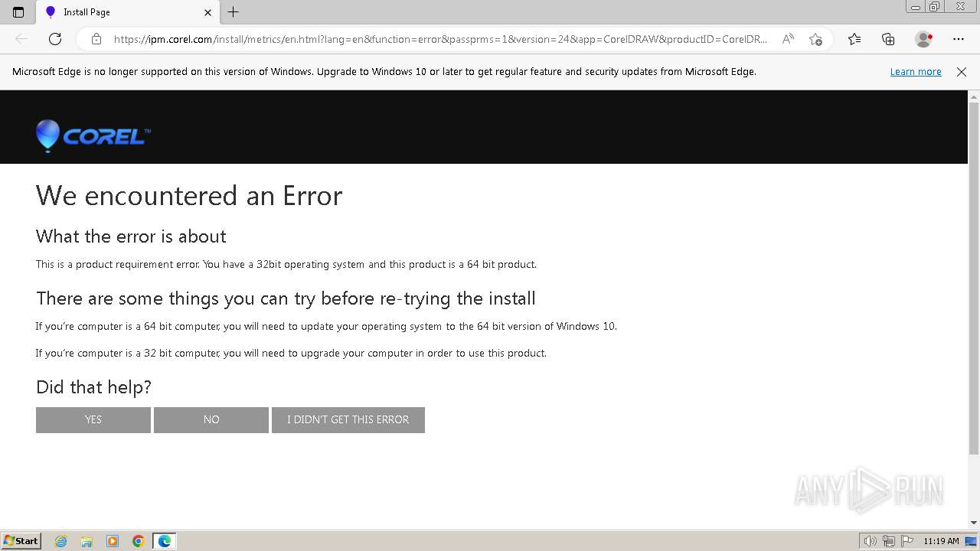Click the network tray icon
The width and height of the screenshot is (980, 551).
[889, 541]
